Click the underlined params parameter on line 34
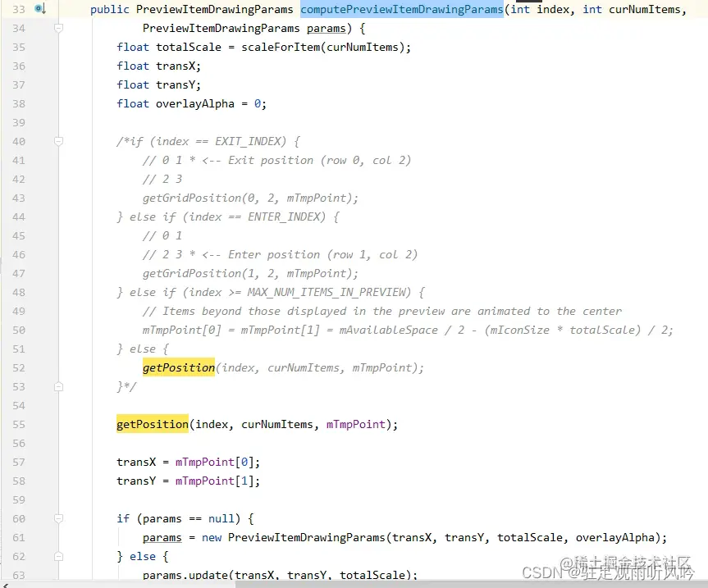This screenshot has width=708, height=588. (x=326, y=29)
